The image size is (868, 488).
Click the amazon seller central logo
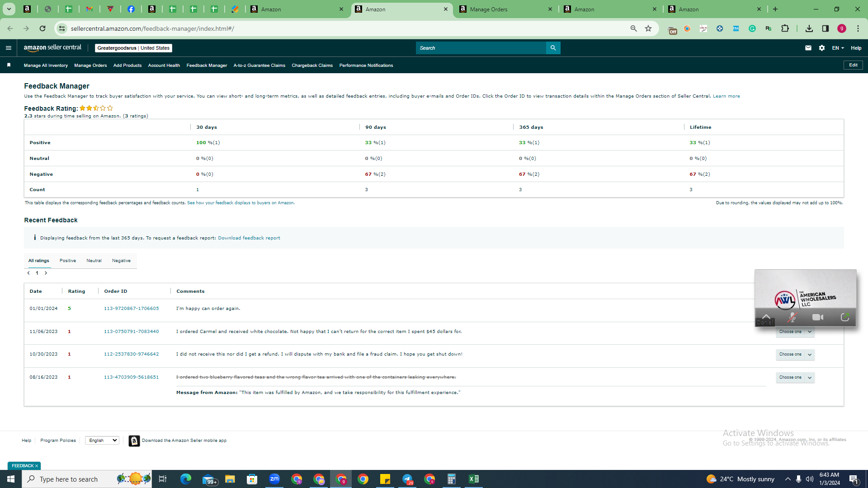pyautogui.click(x=52, y=48)
